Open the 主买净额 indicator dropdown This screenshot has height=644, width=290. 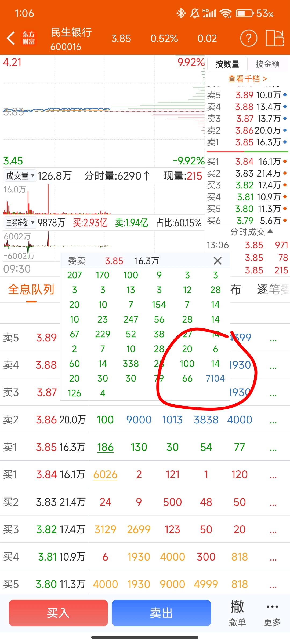20,222
